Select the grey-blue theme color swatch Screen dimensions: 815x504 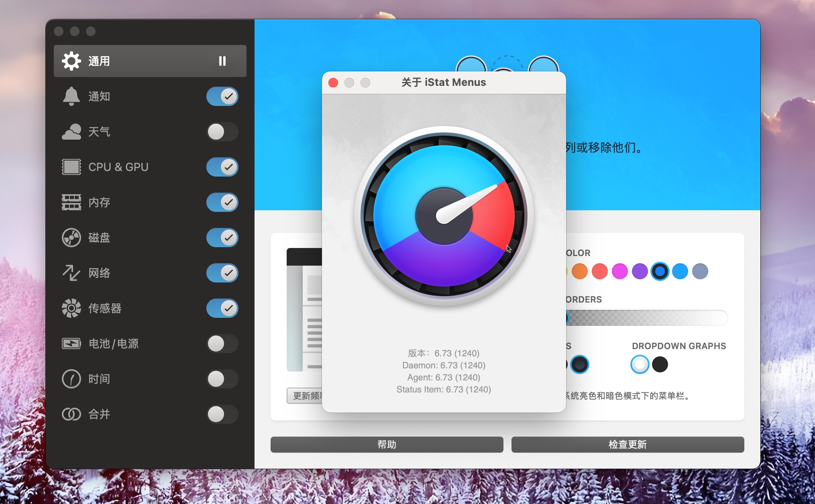coord(700,271)
